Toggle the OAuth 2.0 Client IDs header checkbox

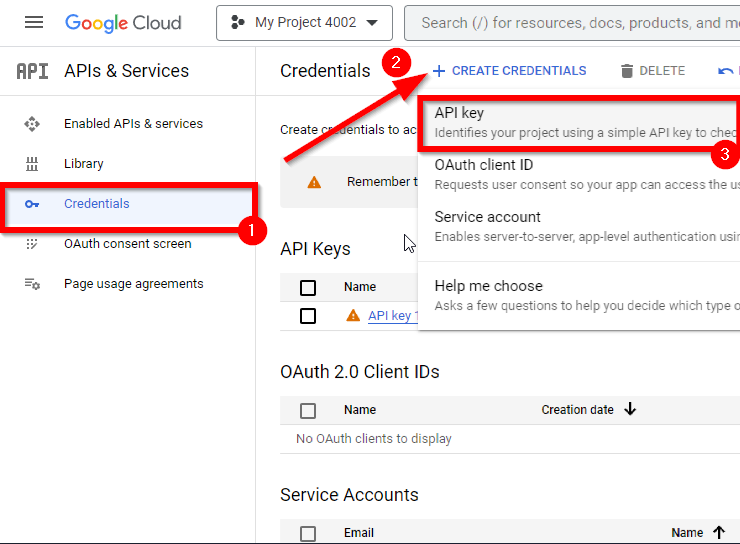(x=308, y=410)
